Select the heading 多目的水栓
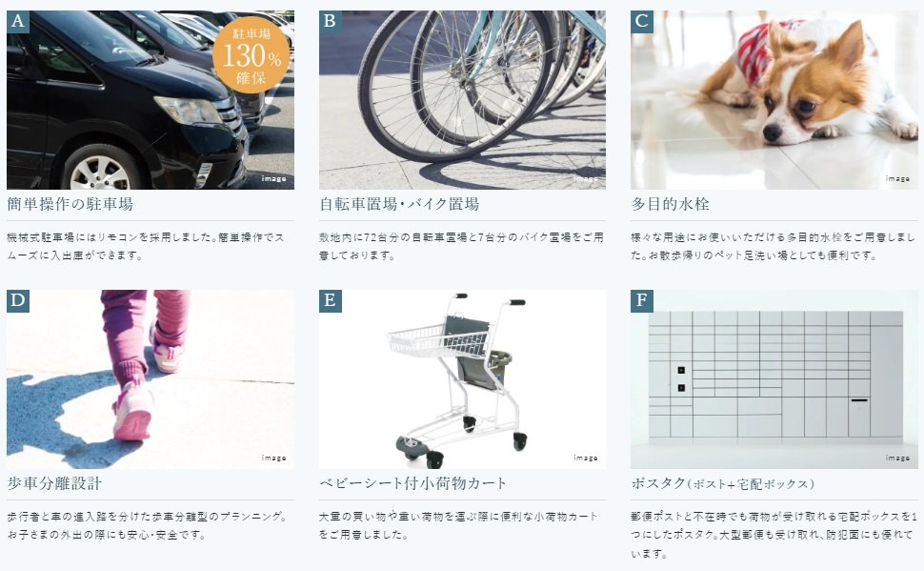 [670, 204]
